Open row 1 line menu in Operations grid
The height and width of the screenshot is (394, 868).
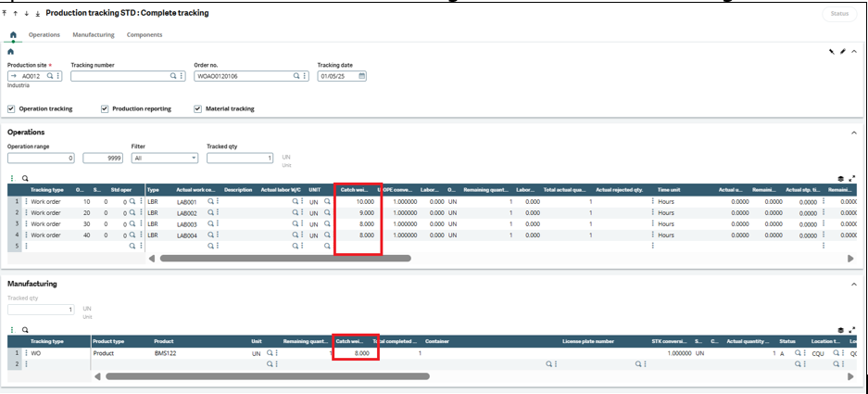tap(26, 202)
